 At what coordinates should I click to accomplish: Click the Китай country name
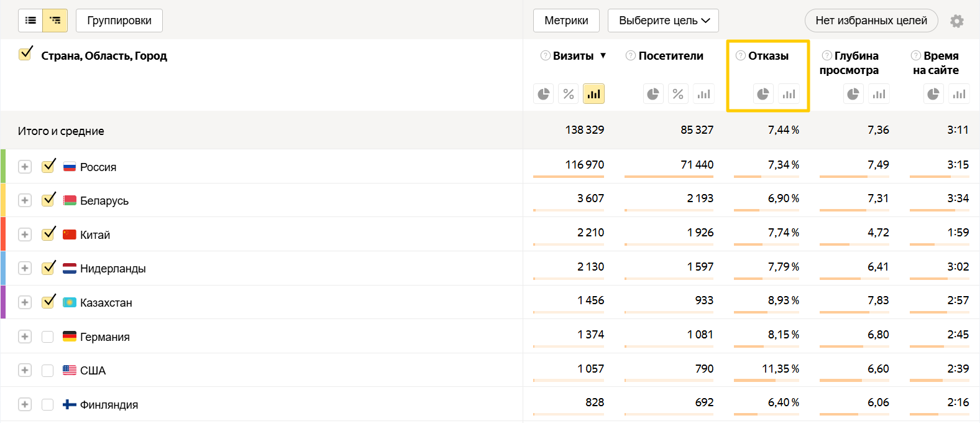(95, 235)
